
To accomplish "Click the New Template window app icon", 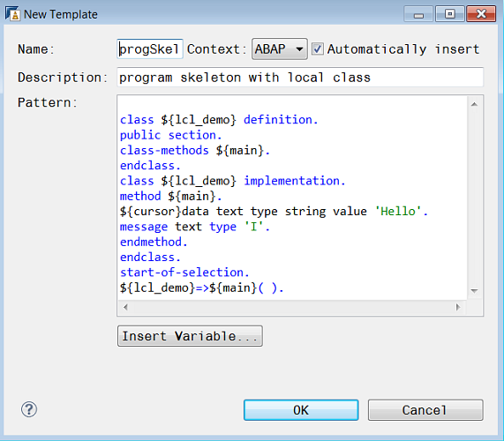I will pos(12,14).
